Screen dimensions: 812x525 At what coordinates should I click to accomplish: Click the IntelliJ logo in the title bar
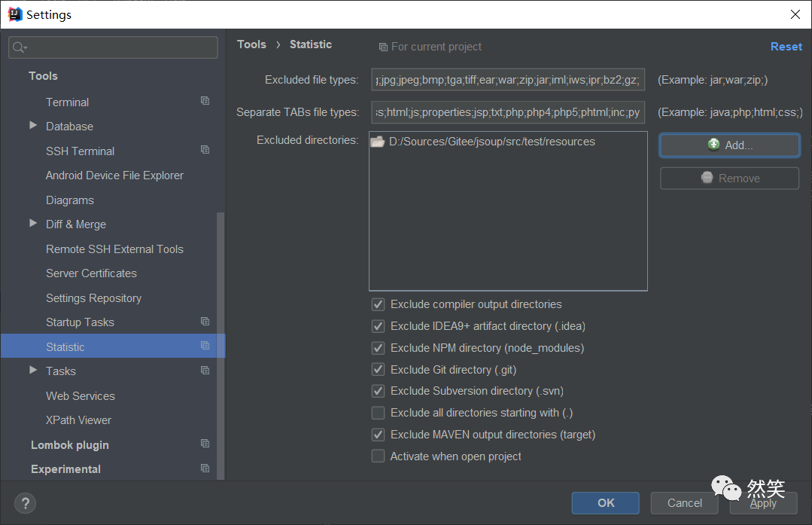tap(15, 14)
